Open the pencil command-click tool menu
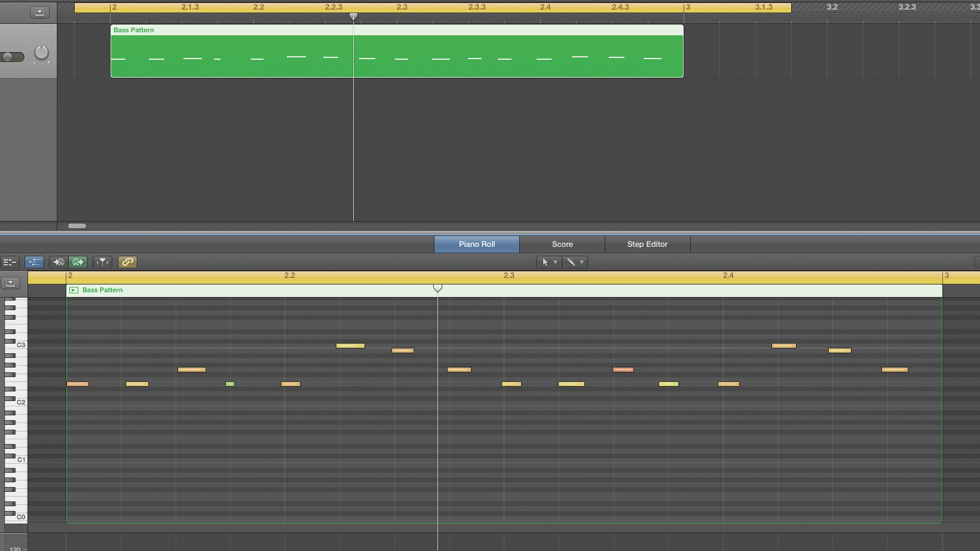Screen dimensions: 980x551 [x=575, y=262]
